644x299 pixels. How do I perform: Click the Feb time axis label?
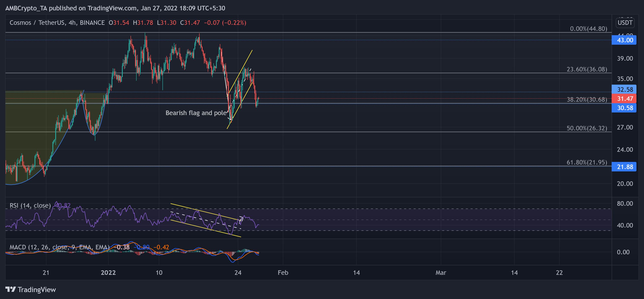tap(283, 272)
